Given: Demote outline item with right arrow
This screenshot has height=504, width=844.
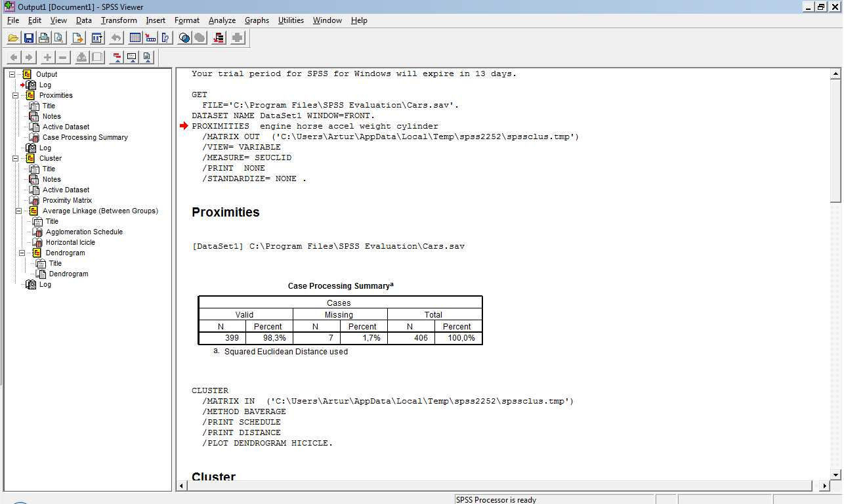Looking at the screenshot, I should click(28, 58).
